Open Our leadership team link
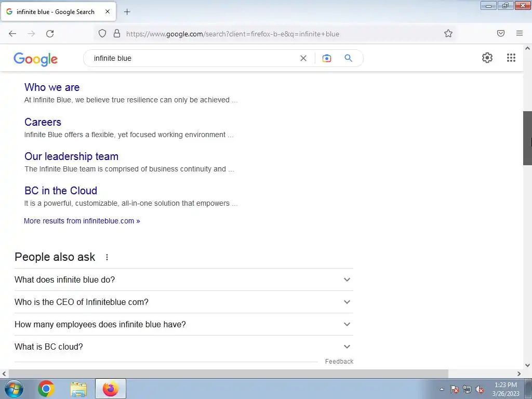Viewport: 532px width, 399px height. click(71, 156)
